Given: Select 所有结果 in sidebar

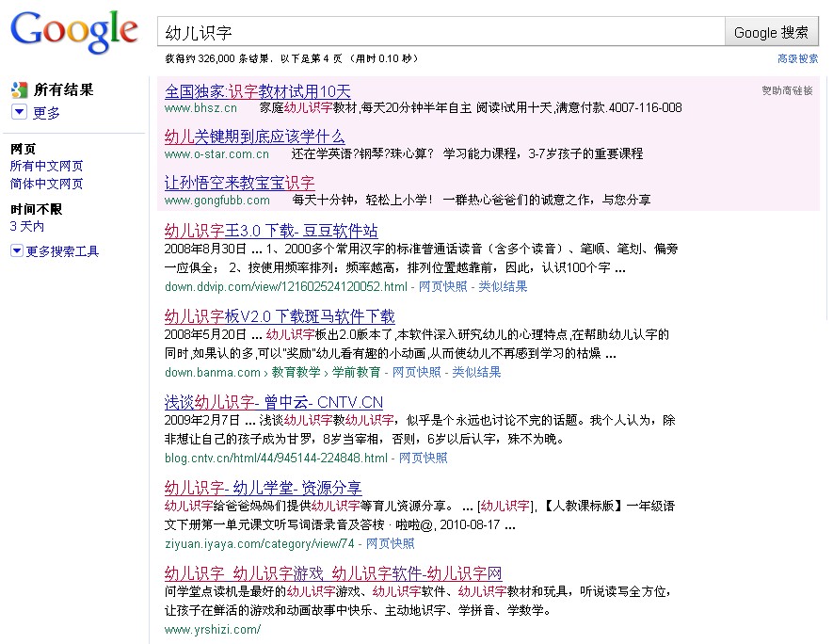Looking at the screenshot, I should click(64, 89).
